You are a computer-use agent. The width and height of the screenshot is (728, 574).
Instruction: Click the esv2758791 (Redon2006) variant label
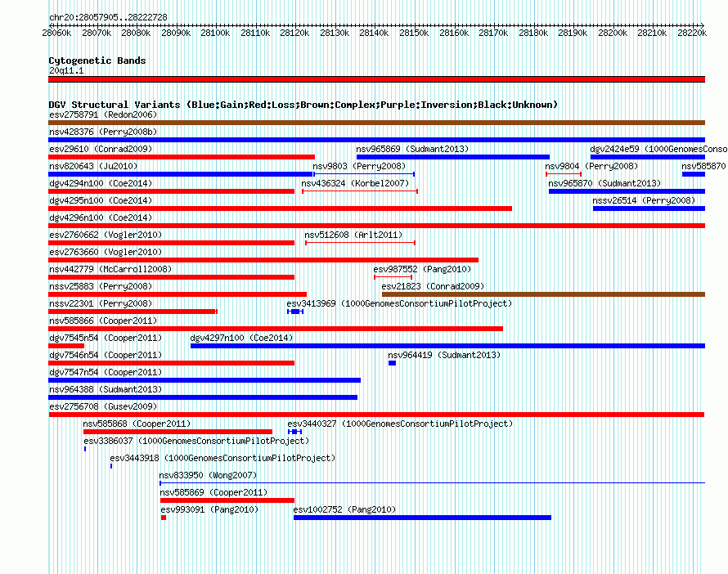[103, 114]
